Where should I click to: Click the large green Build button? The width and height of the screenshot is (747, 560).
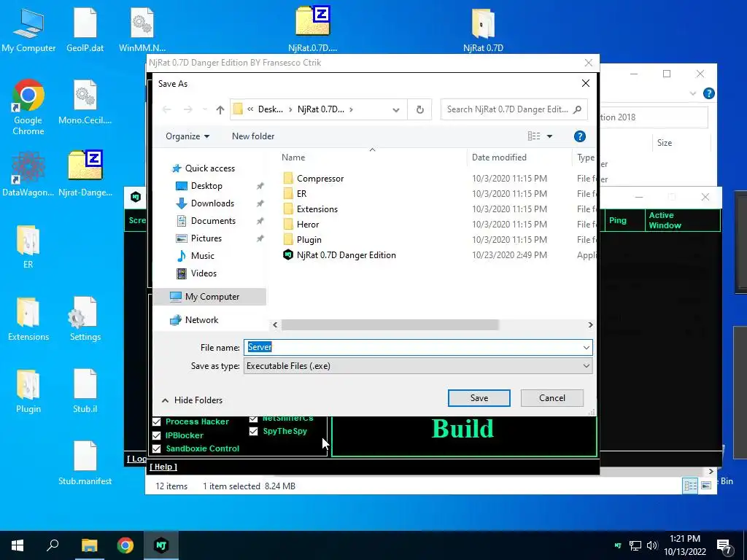tap(464, 436)
